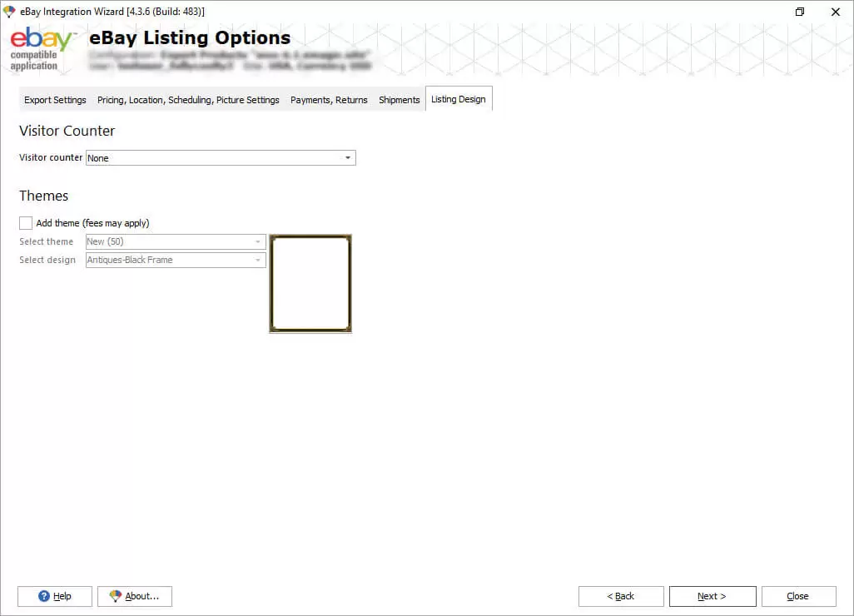854x616 pixels.
Task: Select the Shipments tab
Action: tap(400, 100)
